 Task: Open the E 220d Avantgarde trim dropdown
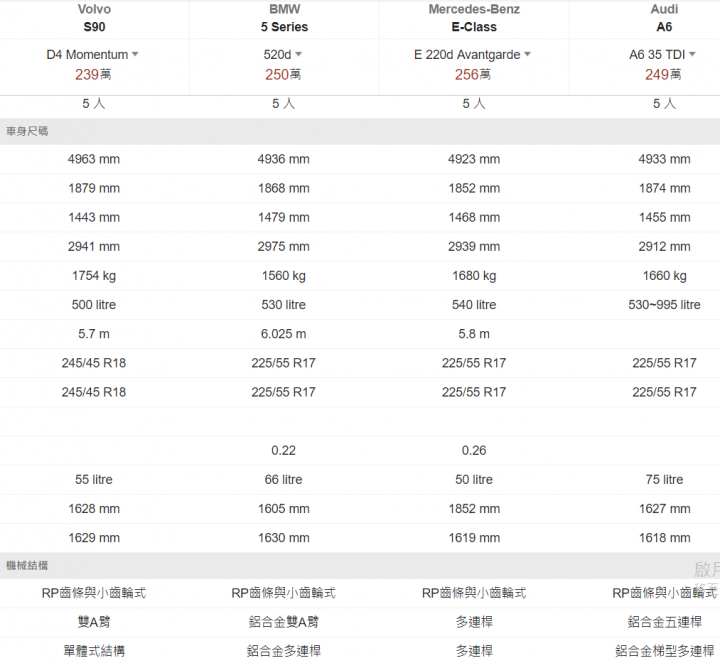tap(472, 55)
